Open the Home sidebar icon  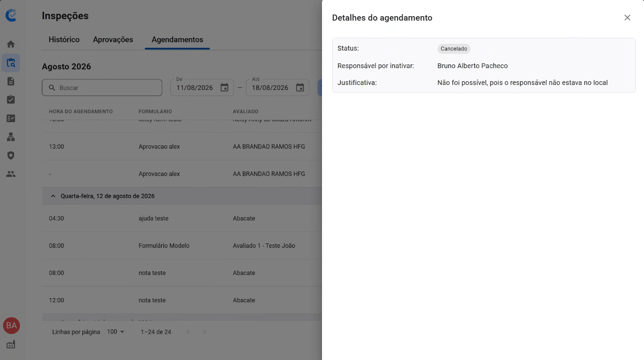tap(11, 44)
